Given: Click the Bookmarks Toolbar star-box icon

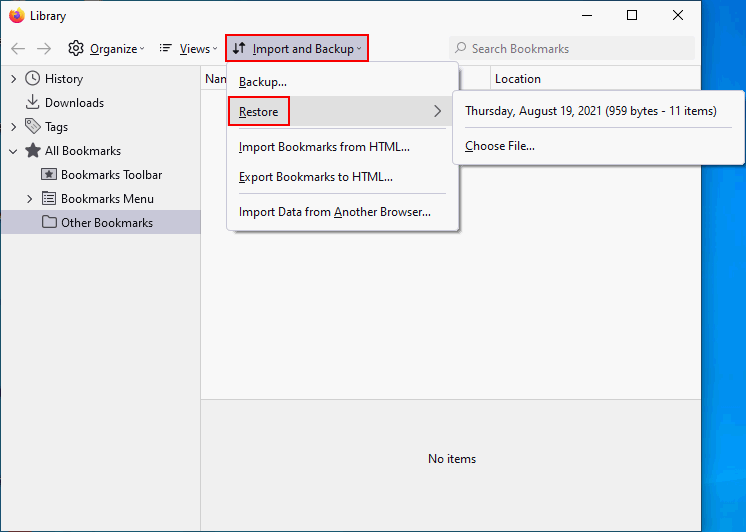Looking at the screenshot, I should [49, 174].
